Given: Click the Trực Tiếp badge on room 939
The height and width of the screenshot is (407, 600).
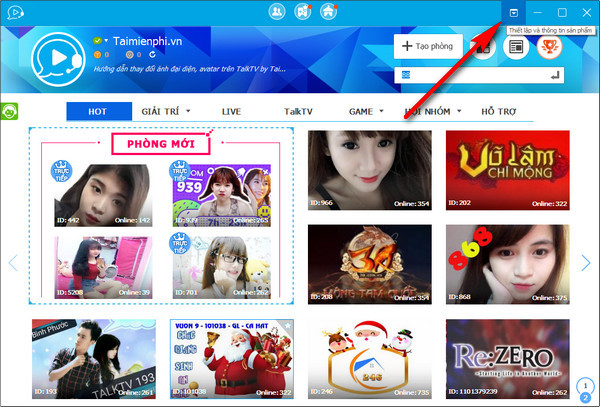Looking at the screenshot, I should [179, 172].
